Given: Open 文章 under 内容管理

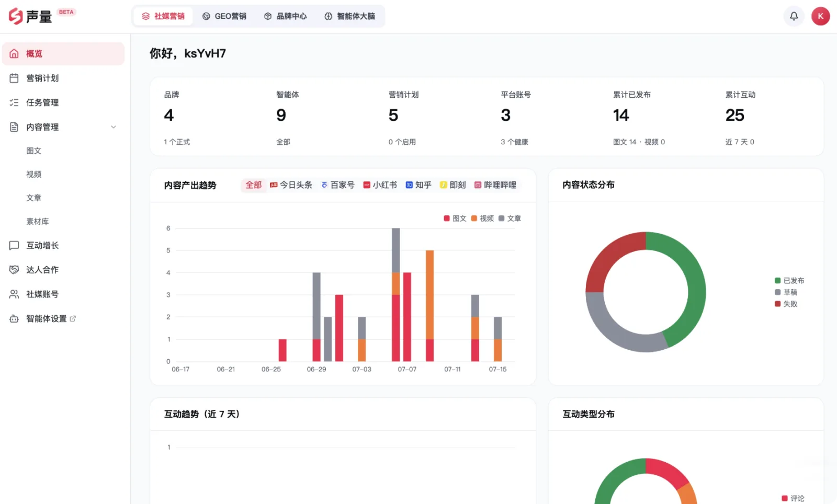Looking at the screenshot, I should (34, 198).
